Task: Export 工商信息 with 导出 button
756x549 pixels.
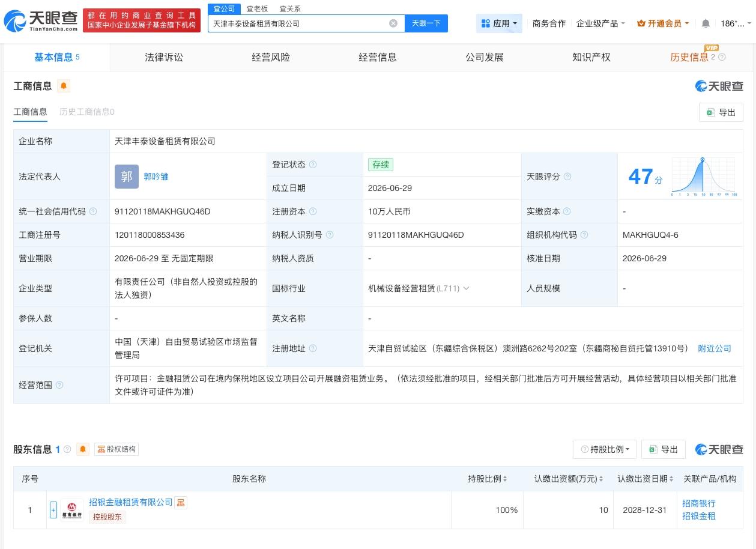Action: pyautogui.click(x=721, y=112)
